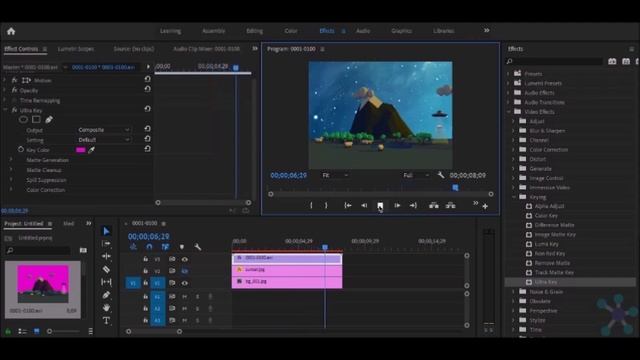Create rectangle mask for Ultra Key
The image size is (640, 360).
point(36,120)
